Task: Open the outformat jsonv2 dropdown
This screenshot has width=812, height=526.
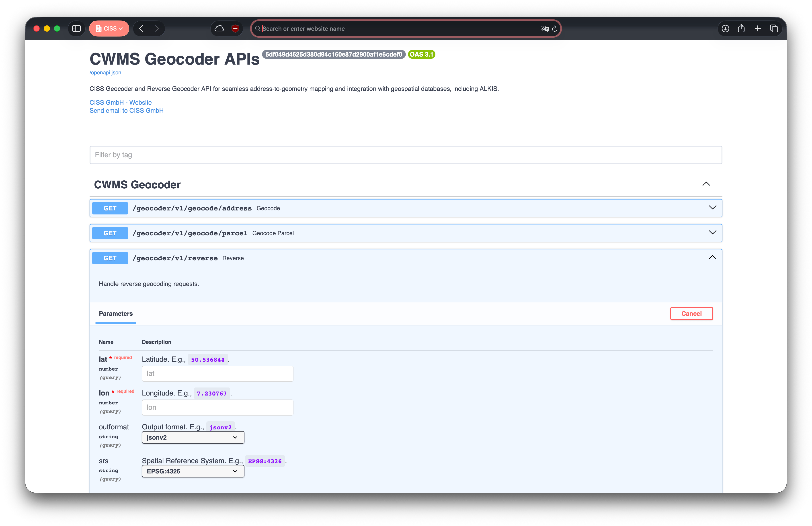Action: [x=193, y=437]
